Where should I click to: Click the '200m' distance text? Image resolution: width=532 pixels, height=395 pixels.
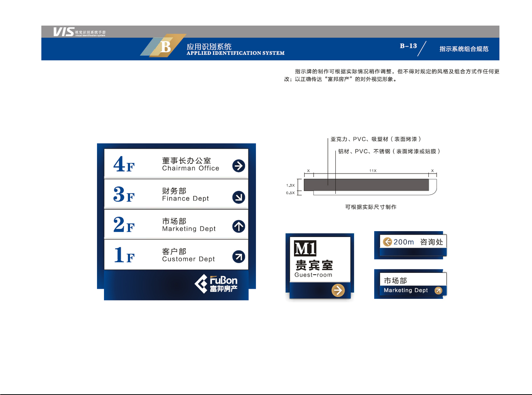(404, 242)
